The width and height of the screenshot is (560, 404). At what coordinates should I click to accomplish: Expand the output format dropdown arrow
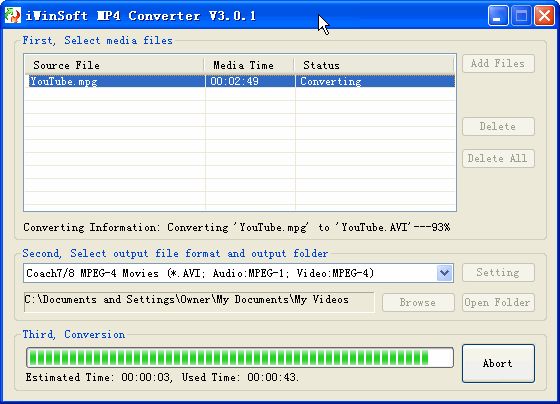[x=445, y=273]
